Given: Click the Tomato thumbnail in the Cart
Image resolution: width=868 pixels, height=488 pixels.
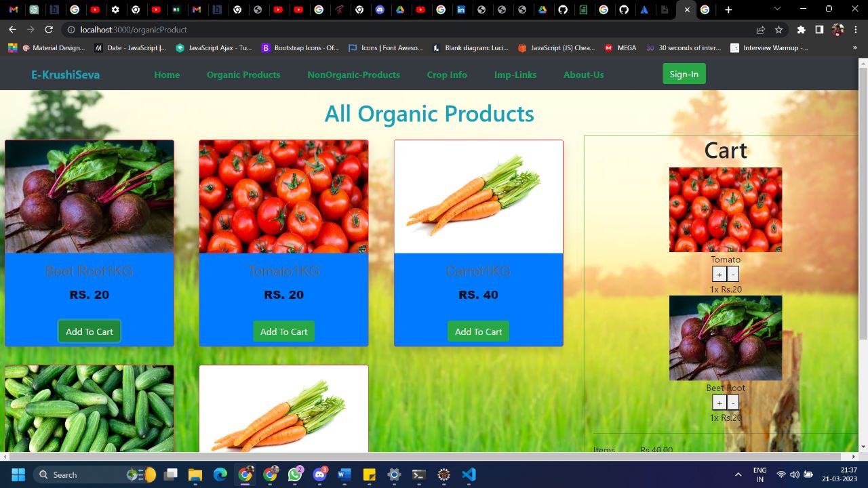Looking at the screenshot, I should tap(725, 209).
